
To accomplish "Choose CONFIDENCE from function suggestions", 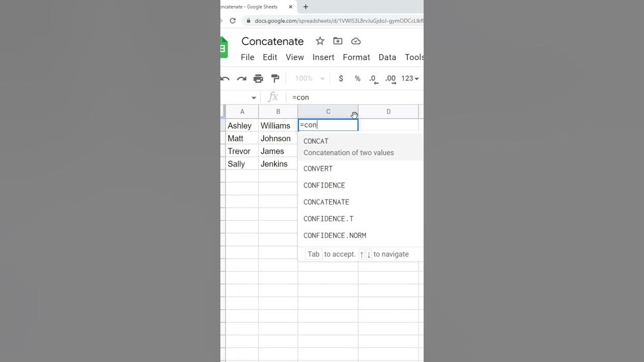I will pyautogui.click(x=361, y=186).
